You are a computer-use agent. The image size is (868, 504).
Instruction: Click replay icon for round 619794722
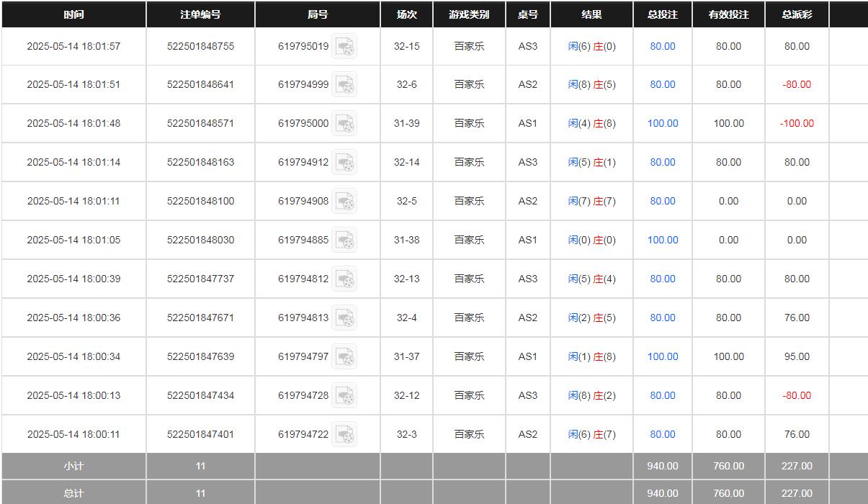click(344, 435)
